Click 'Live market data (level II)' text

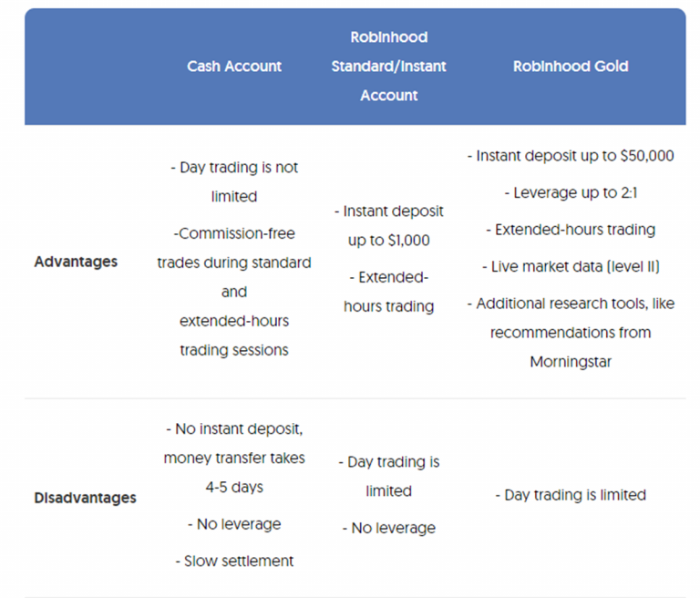pyautogui.click(x=571, y=267)
